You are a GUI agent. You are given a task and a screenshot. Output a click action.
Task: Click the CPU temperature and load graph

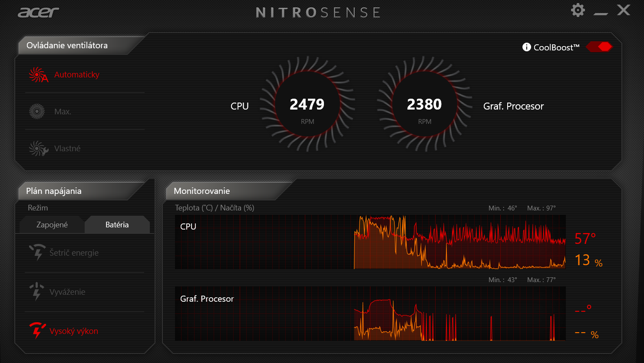pyautogui.click(x=370, y=242)
